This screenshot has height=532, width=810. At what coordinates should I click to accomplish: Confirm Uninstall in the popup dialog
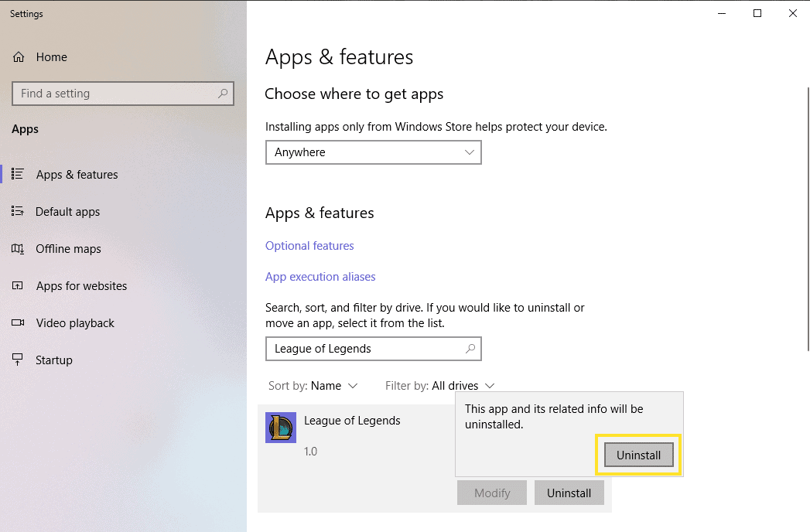coord(638,455)
